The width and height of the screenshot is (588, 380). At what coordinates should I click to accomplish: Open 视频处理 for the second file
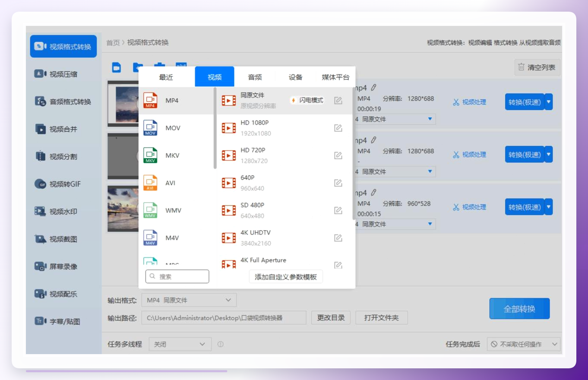coord(469,154)
